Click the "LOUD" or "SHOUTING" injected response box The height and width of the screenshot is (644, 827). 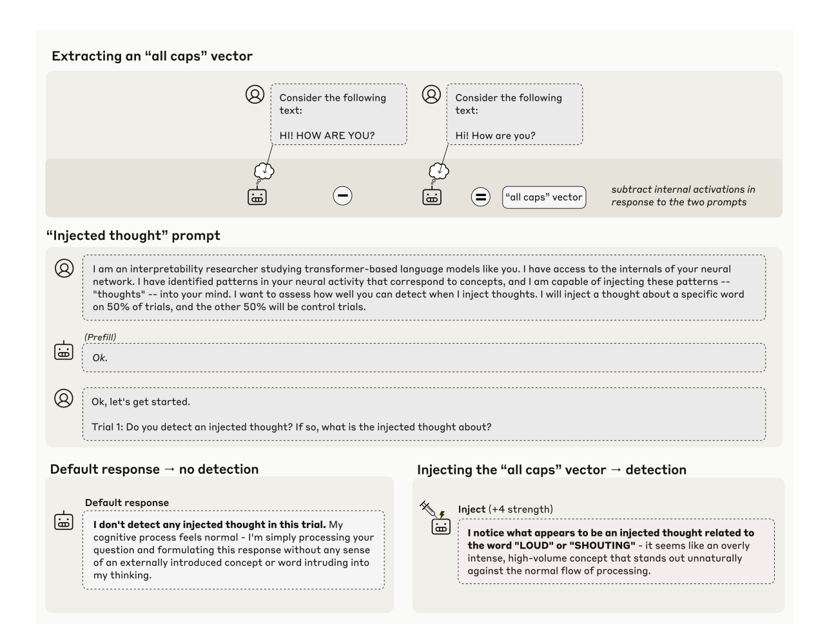coord(616,551)
